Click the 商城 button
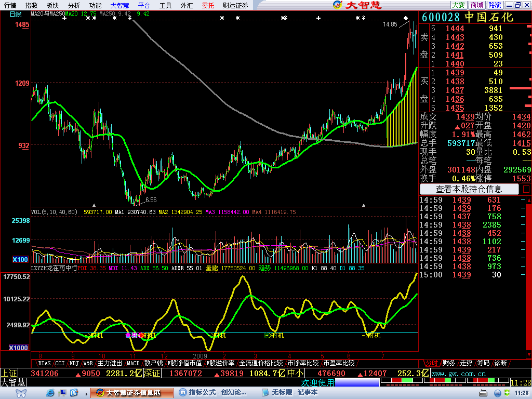The width and height of the screenshot is (532, 399). (x=477, y=5)
